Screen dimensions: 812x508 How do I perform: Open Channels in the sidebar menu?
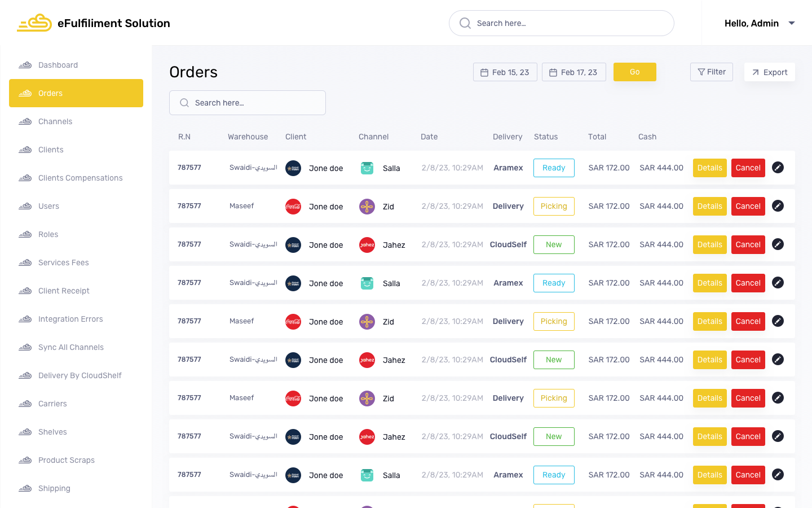55,121
